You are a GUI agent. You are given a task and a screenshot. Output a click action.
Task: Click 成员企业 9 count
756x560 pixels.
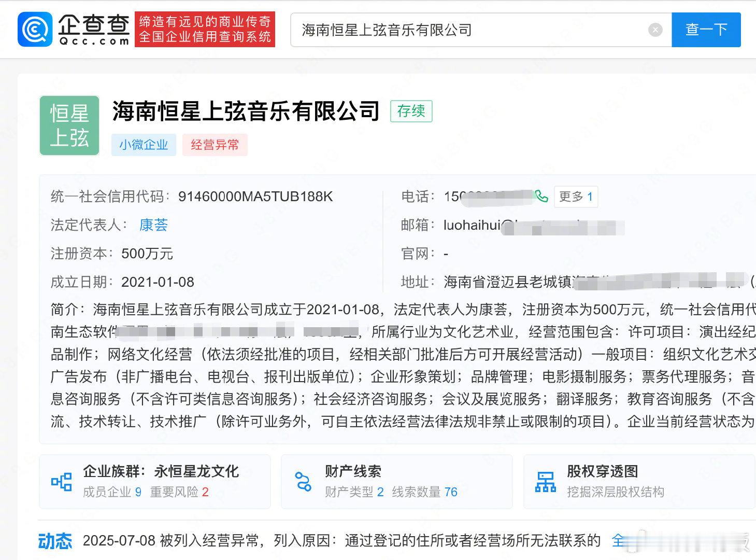pos(112,492)
